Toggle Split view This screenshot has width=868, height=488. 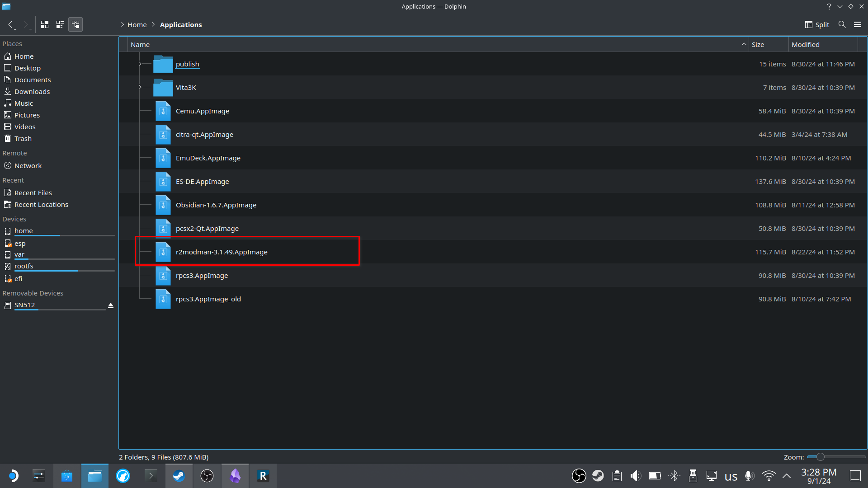(817, 24)
